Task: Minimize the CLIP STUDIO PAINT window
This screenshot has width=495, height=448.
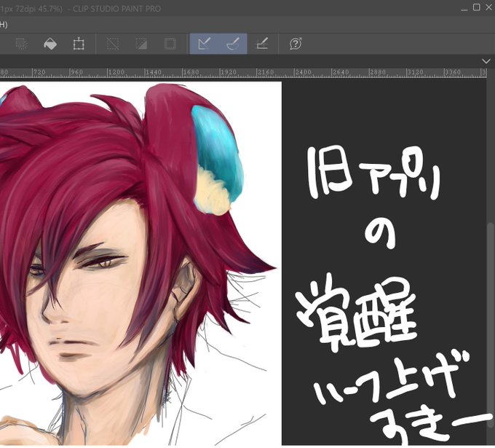Action: [464, 8]
